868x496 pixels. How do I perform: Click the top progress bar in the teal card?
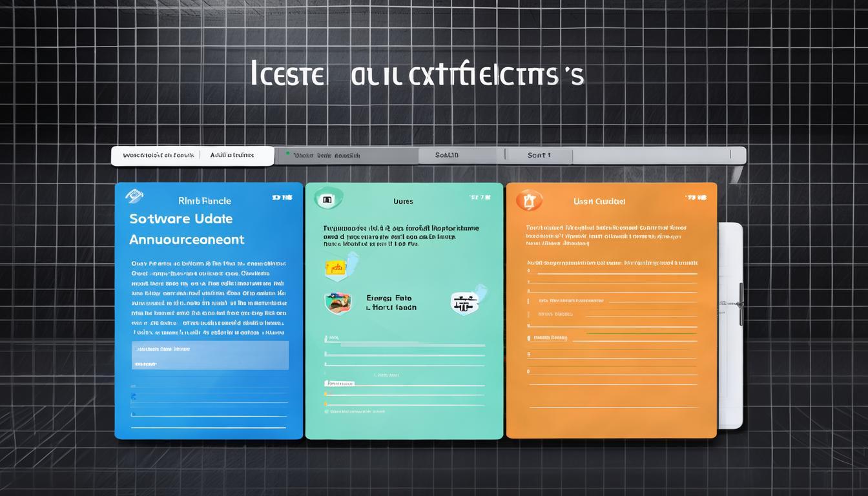pyautogui.click(x=404, y=346)
